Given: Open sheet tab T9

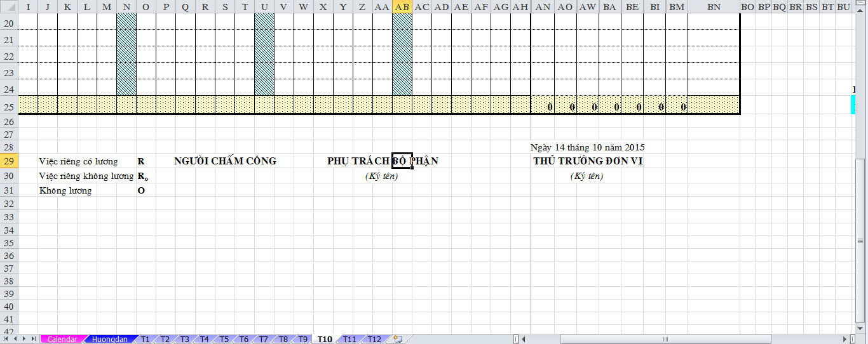Looking at the screenshot, I should (303, 340).
